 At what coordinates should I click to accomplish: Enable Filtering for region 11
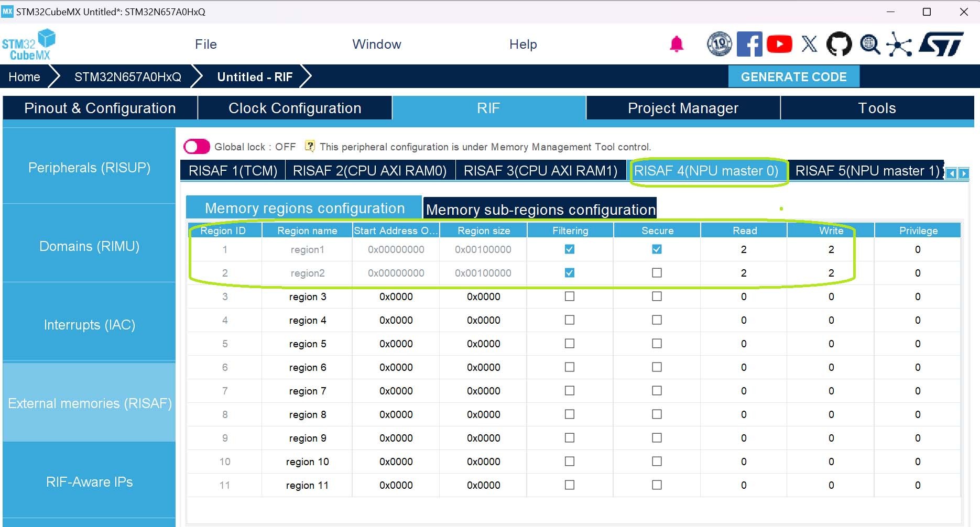point(570,485)
